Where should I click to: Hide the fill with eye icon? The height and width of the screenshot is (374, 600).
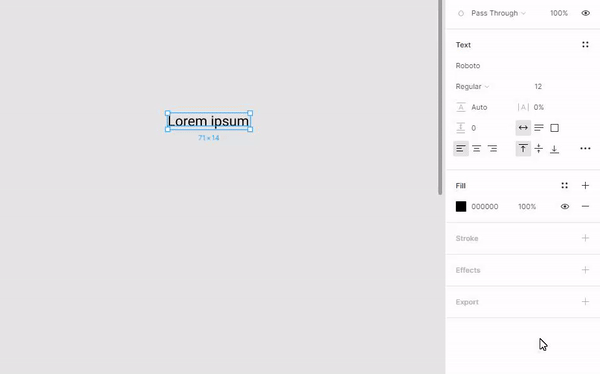coord(564,207)
